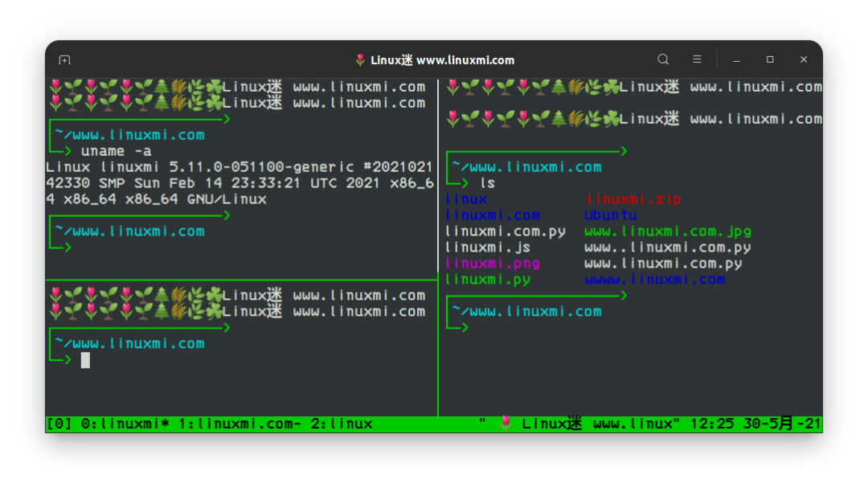Open the hamburger menu in the title bar

point(697,59)
